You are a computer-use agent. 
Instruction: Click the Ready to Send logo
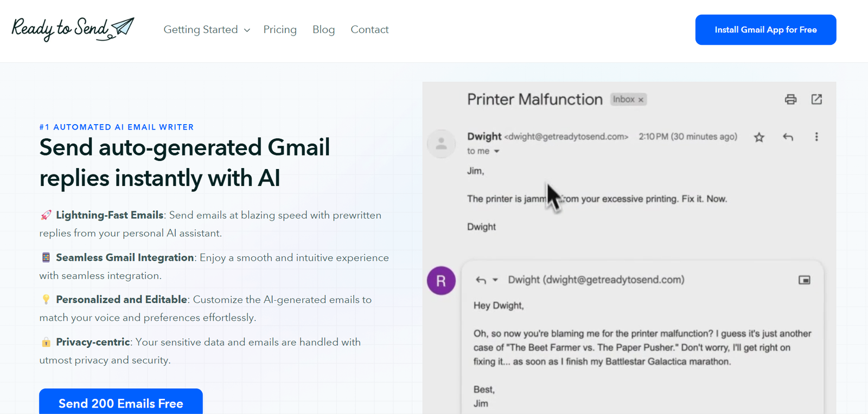tap(73, 29)
